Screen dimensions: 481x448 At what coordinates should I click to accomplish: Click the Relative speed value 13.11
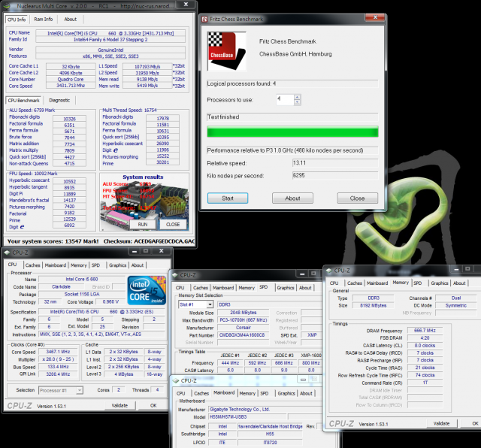335,163
